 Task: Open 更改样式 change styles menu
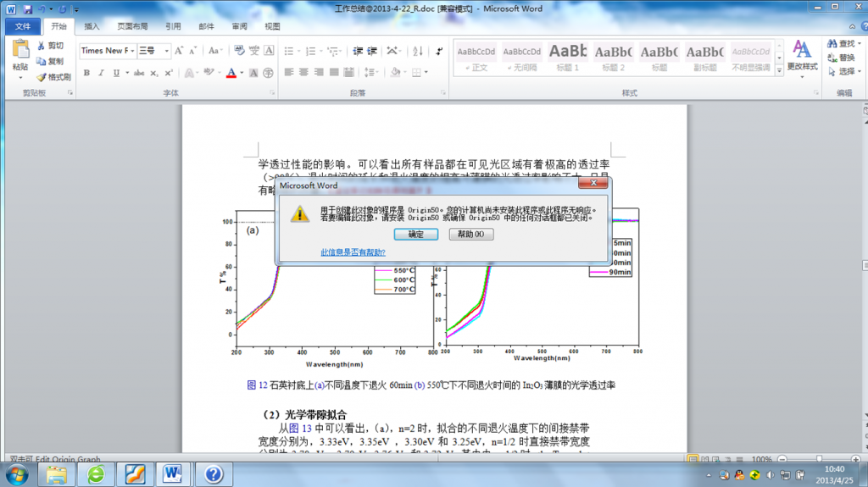click(802, 58)
